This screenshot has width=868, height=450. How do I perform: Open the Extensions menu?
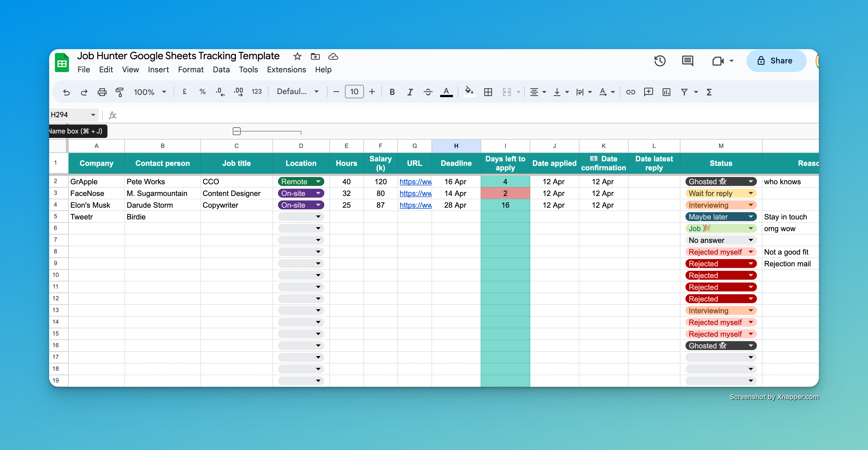click(286, 70)
